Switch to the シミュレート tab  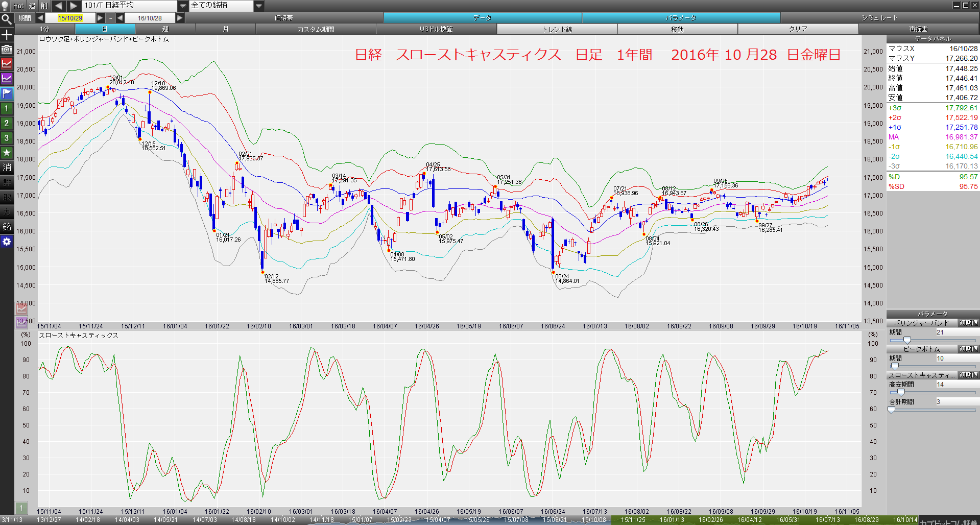click(x=879, y=18)
